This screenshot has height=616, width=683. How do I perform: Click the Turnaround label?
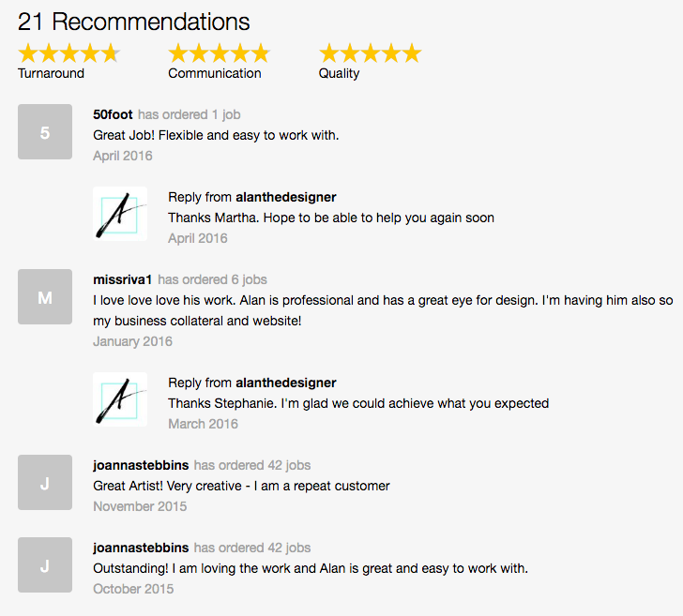[51, 73]
